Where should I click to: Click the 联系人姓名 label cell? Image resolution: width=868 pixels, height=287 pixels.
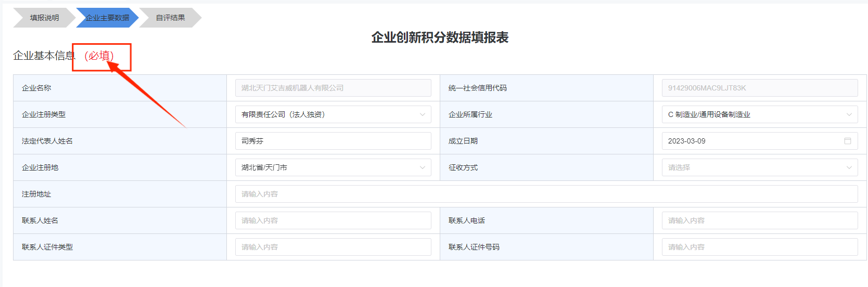120,220
